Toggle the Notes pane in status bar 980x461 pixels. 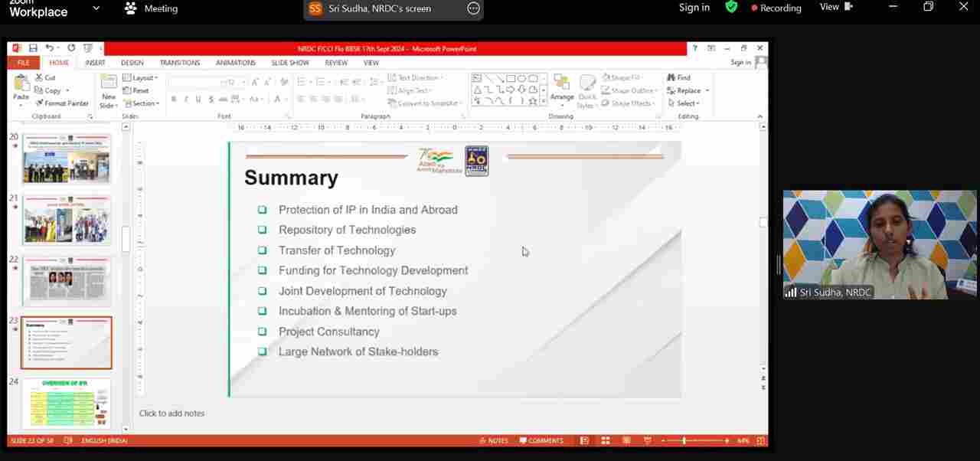(493, 441)
